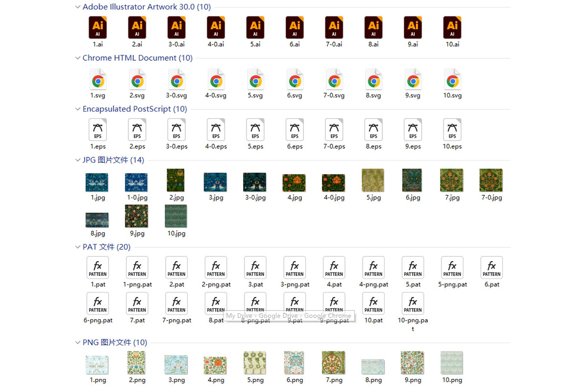Image resolution: width=588 pixels, height=392 pixels.
Task: Open the 1.png image thumbnail
Action: (x=97, y=366)
